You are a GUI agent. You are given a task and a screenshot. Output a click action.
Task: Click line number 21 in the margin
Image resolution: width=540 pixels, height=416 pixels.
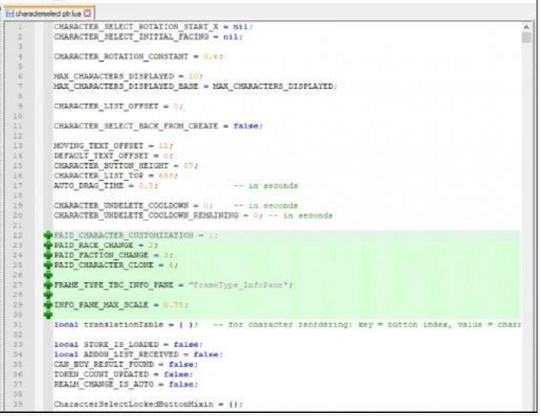pyautogui.click(x=18, y=226)
